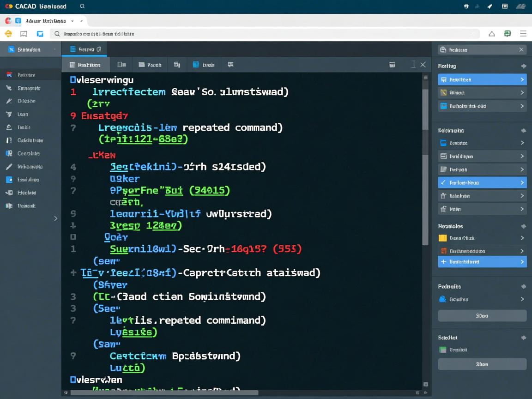
Task: Open the dropdown arrow on the left sidebar header
Action: coord(54,49)
